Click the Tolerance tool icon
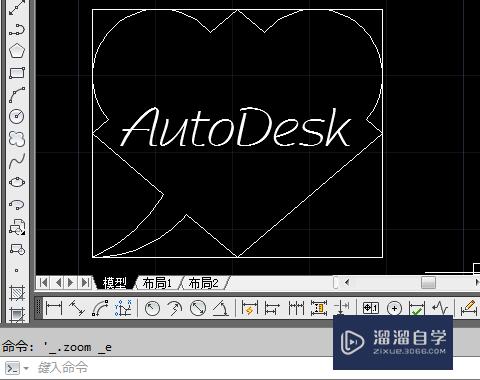The image size is (480, 380). (371, 308)
